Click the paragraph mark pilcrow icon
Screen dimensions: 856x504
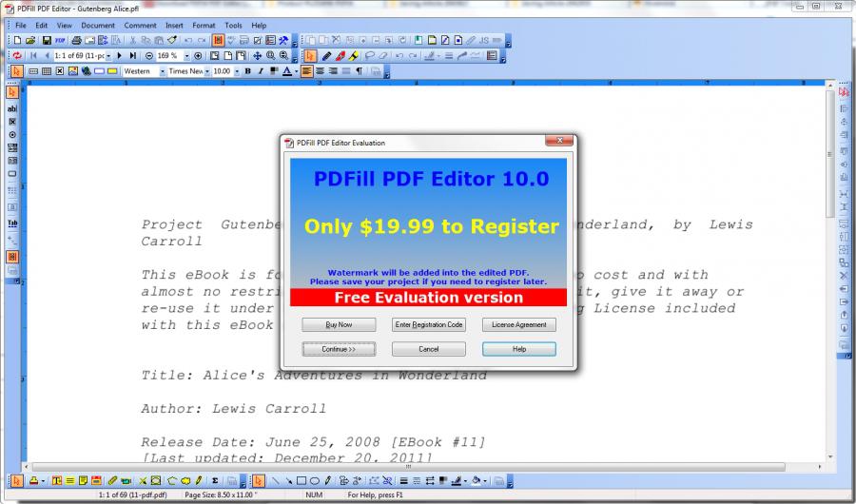point(360,71)
